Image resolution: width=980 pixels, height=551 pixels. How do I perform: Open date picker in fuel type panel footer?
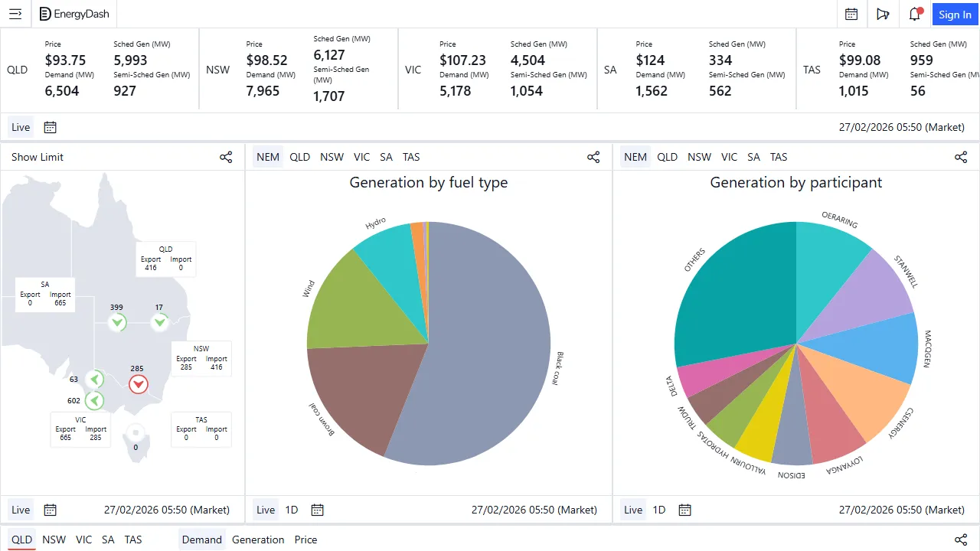[317, 510]
